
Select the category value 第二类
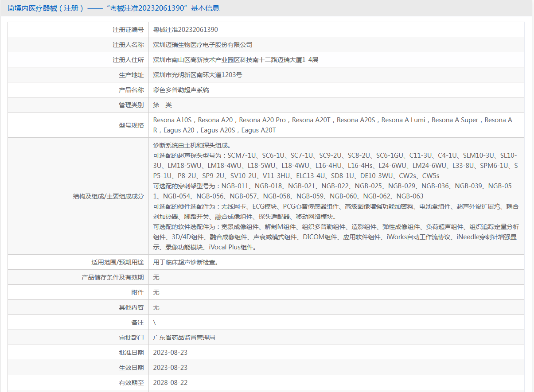(x=162, y=105)
